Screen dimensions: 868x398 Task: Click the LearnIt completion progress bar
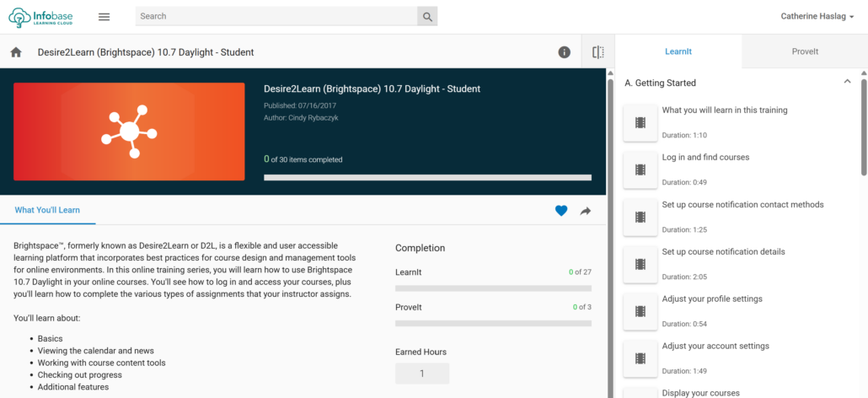coord(493,288)
